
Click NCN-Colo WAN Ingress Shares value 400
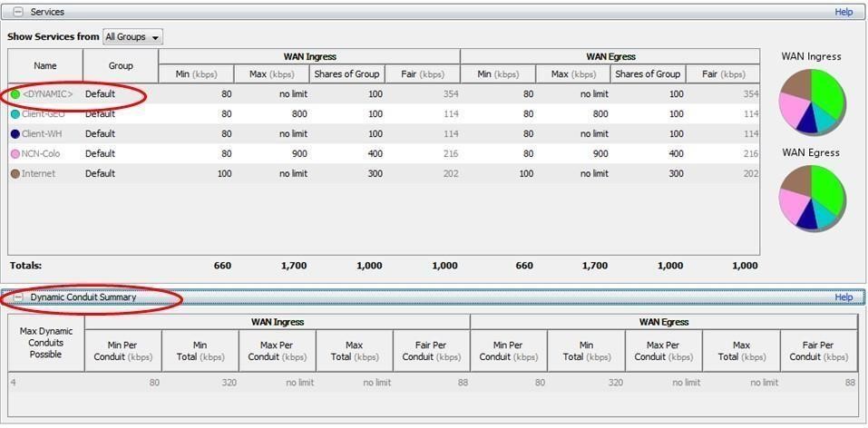[375, 154]
